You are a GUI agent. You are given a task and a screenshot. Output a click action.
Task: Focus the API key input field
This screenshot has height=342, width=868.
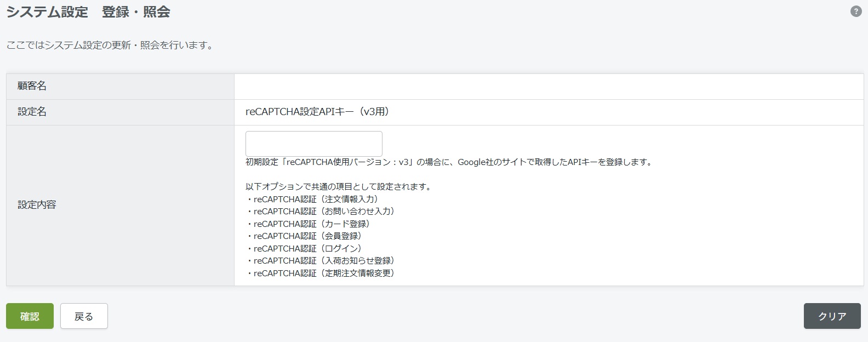[313, 144]
